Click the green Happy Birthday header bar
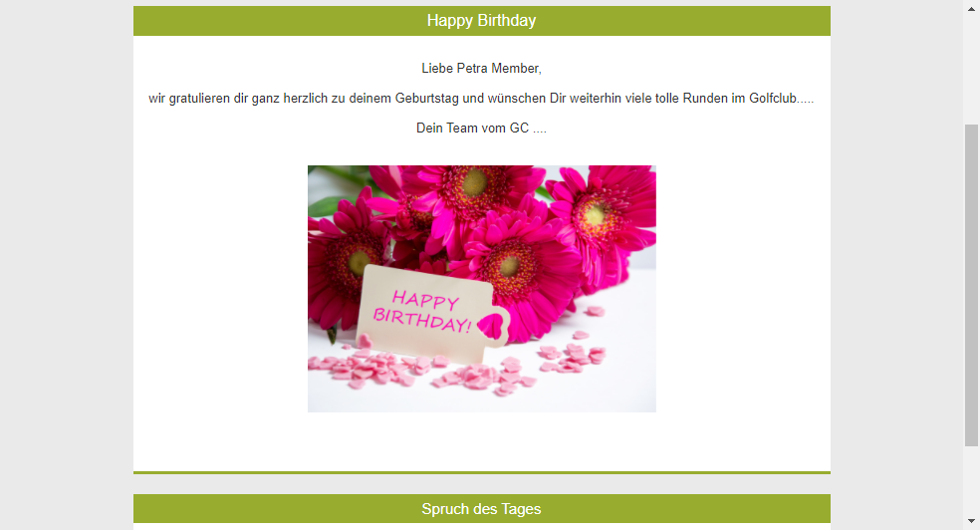The width and height of the screenshot is (980, 530). coord(481,21)
